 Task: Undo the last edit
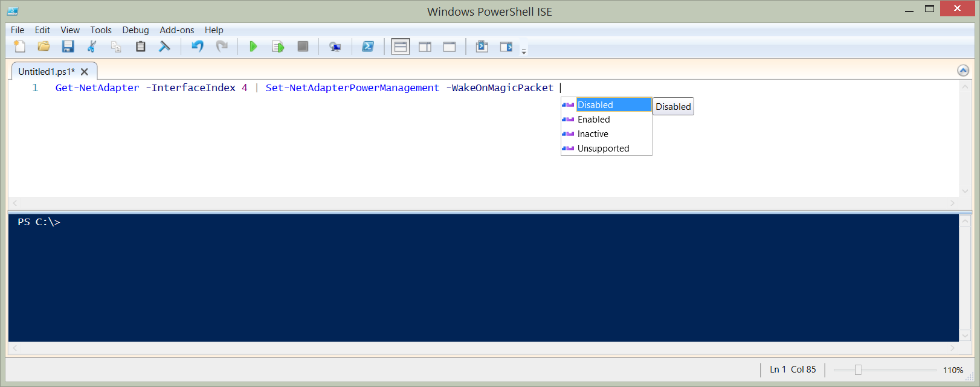coord(197,46)
